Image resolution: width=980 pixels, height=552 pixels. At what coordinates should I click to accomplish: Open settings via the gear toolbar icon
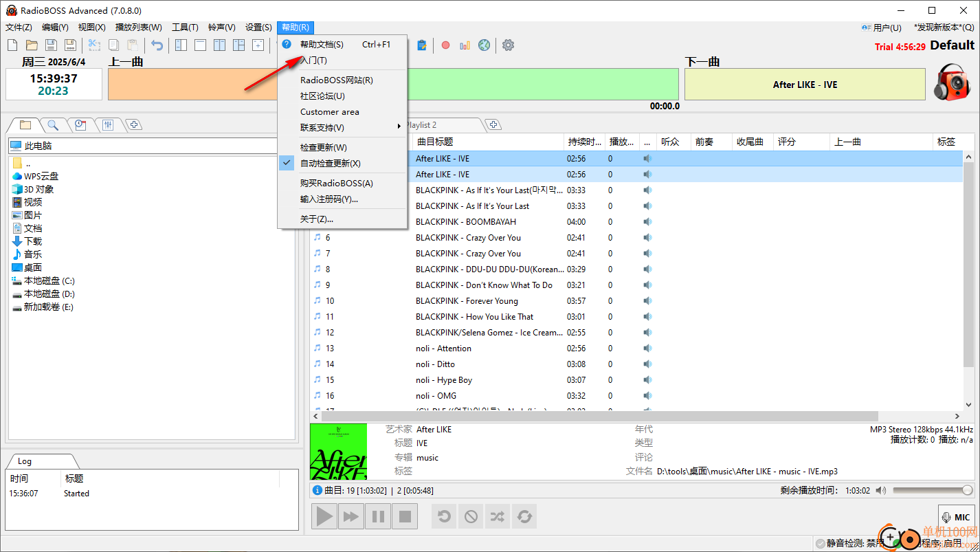508,45
